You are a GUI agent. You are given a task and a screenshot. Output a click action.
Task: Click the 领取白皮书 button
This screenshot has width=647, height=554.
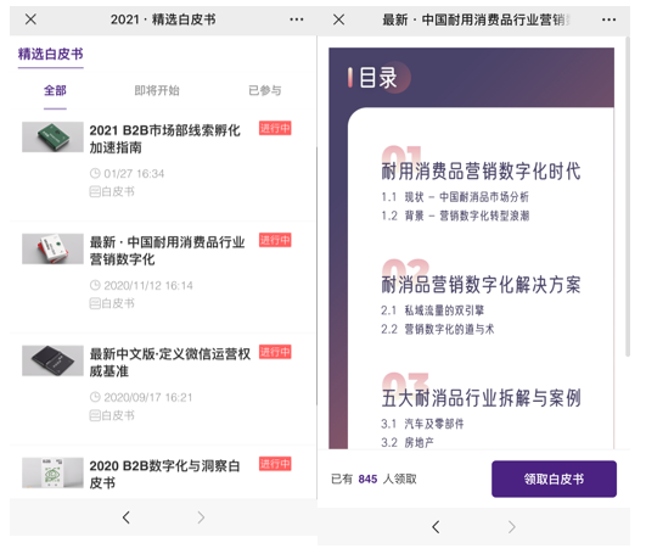(553, 479)
